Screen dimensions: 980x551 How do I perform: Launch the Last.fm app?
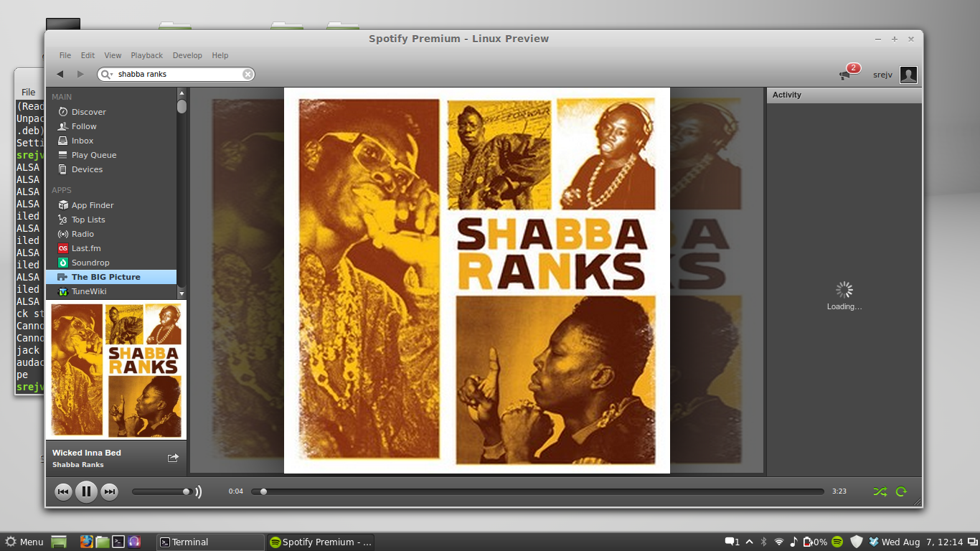coord(110,248)
